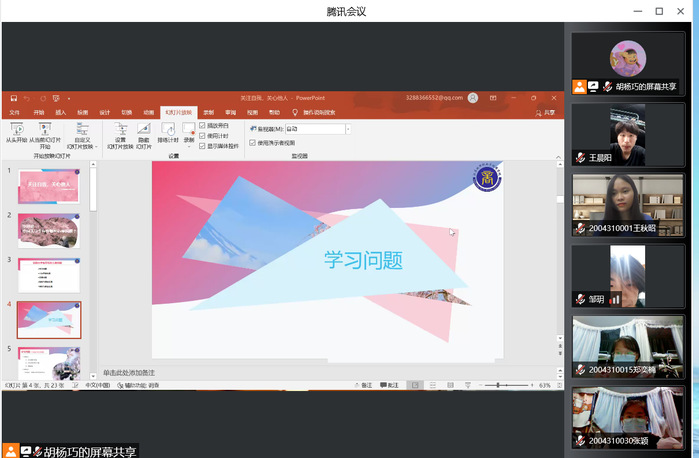Switch to the 视图 ribbon tab

pos(252,112)
